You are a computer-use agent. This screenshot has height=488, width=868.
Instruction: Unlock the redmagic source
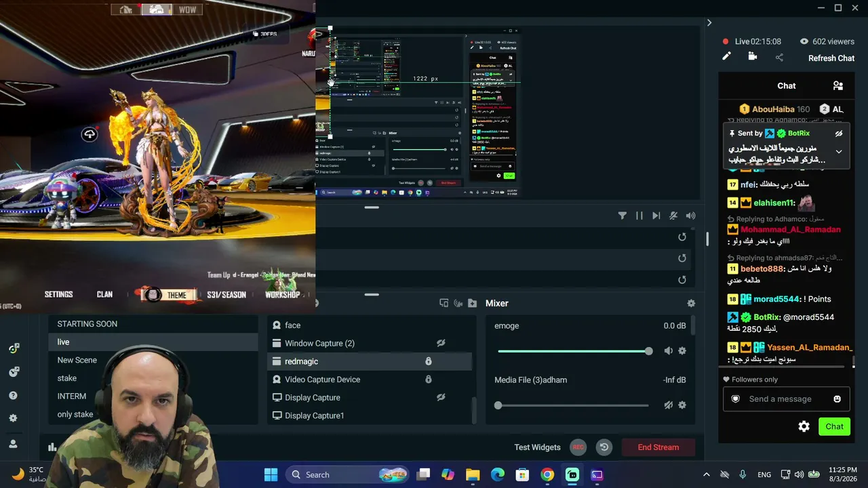[x=428, y=361]
